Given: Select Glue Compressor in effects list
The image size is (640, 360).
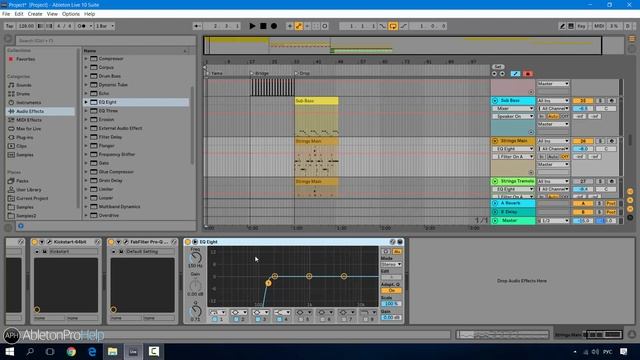Looking at the screenshot, I should [x=116, y=172].
